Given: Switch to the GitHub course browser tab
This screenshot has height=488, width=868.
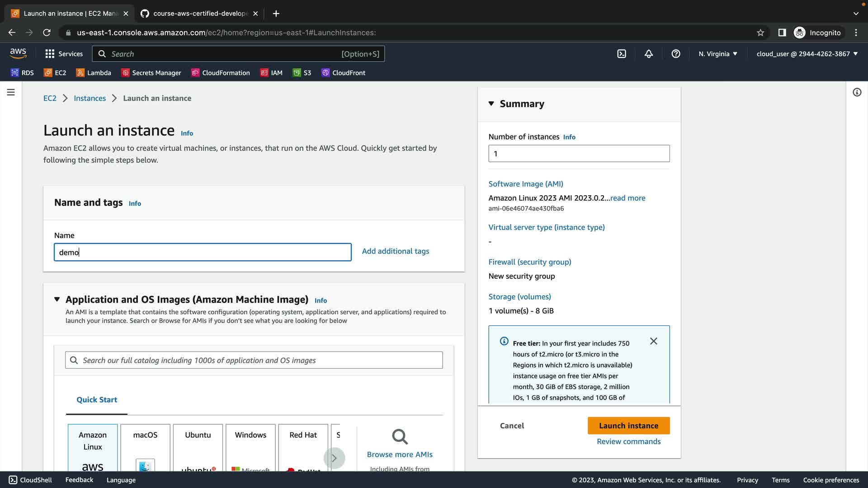Looking at the screenshot, I should tap(199, 14).
